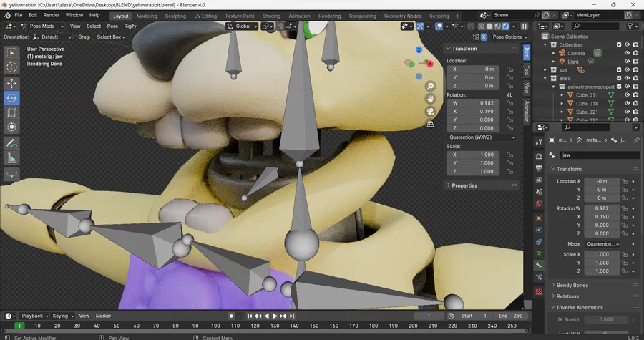Uncheck the suit collection checkbox

click(x=619, y=70)
